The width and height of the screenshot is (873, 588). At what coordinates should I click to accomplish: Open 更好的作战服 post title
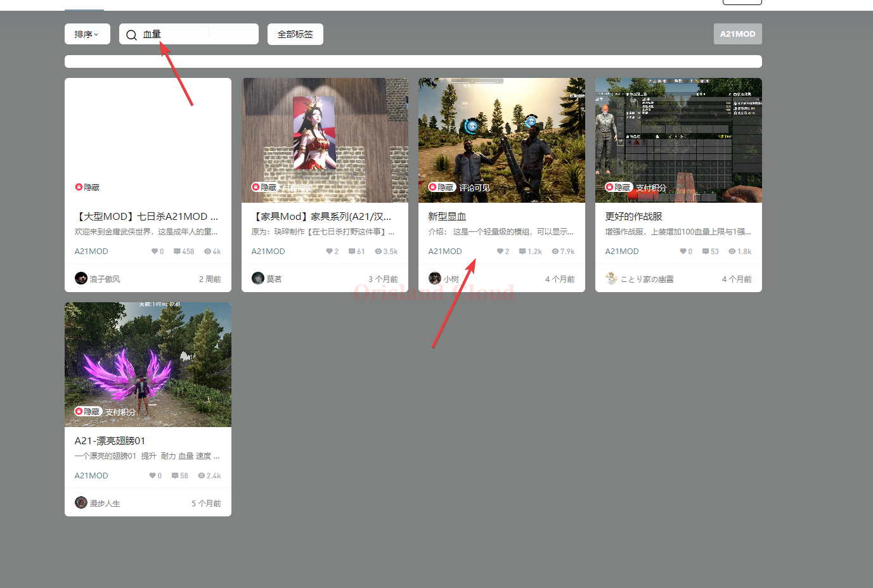(633, 217)
